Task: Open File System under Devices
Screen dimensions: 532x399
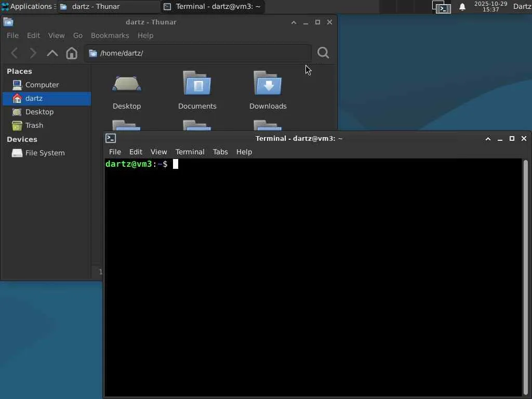Action: pyautogui.click(x=47, y=153)
